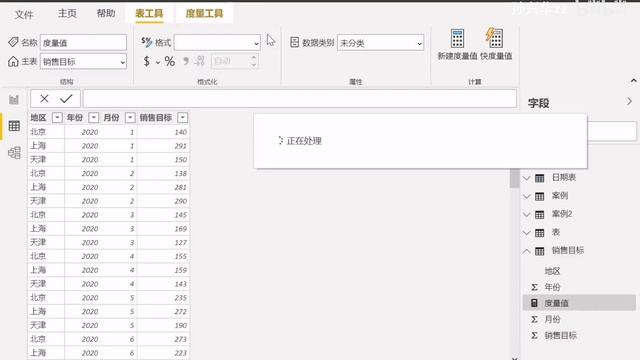
Task: Expand the 案例2 table
Action: 527,215
